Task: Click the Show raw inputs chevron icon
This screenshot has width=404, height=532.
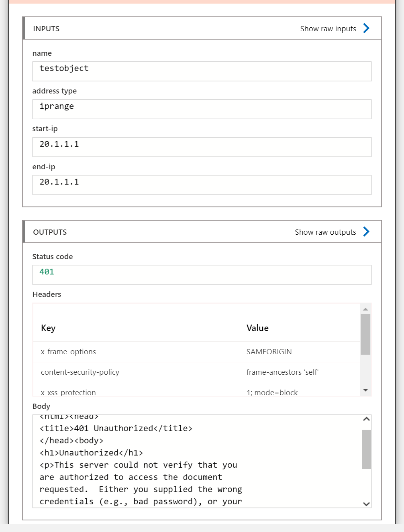Action: pos(366,28)
